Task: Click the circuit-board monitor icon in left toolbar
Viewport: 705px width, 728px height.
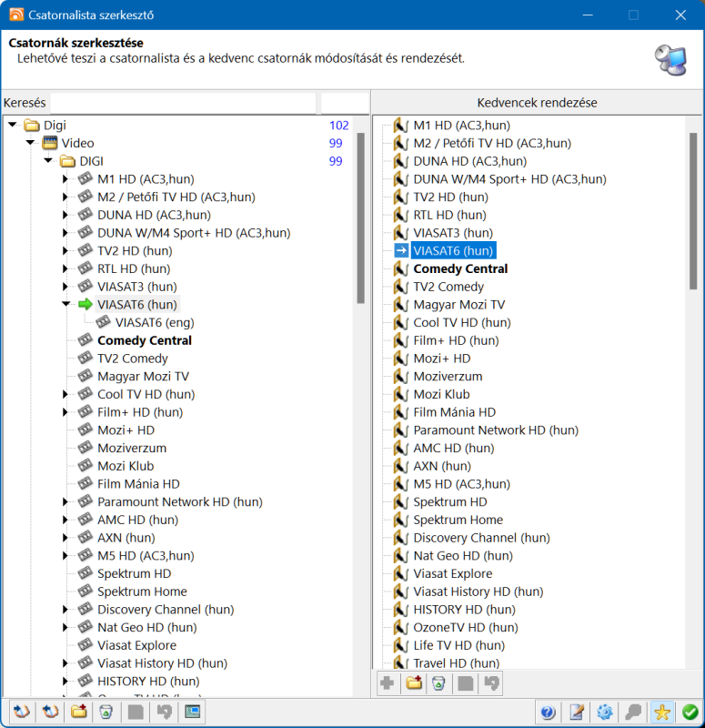Action: (x=192, y=712)
